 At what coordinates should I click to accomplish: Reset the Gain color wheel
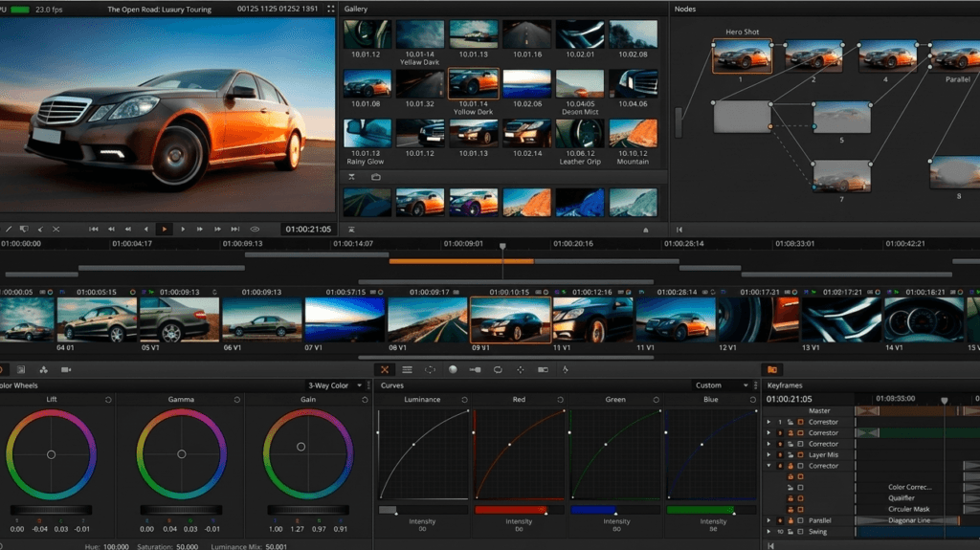click(365, 400)
